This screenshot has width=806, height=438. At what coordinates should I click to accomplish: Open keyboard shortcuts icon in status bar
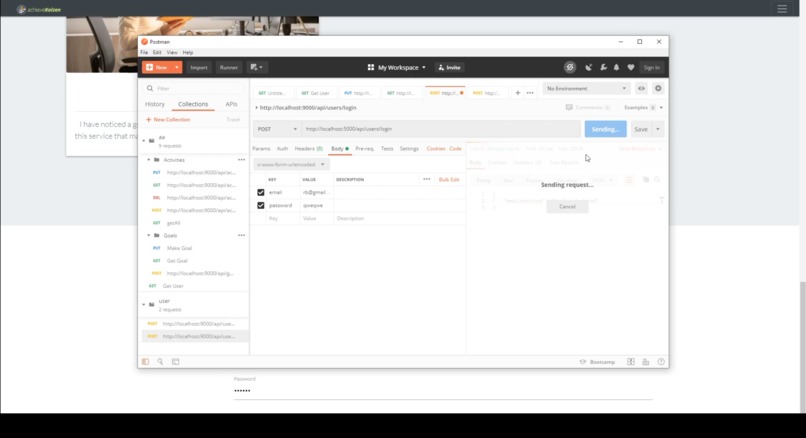point(646,362)
